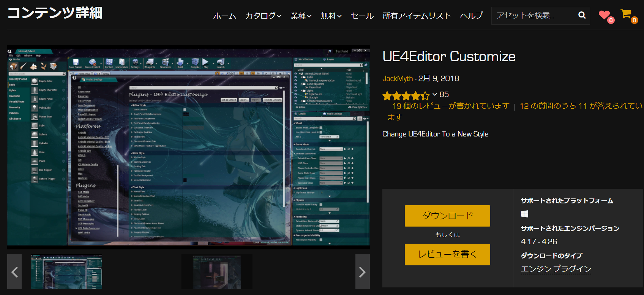
Task: Open the wishlist heart icon
Action: [x=604, y=15]
